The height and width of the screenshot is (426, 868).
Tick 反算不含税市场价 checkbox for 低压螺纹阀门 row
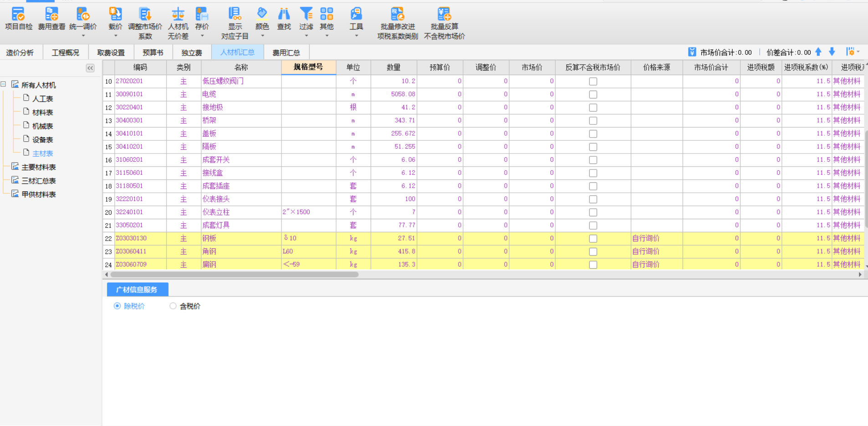tap(593, 82)
